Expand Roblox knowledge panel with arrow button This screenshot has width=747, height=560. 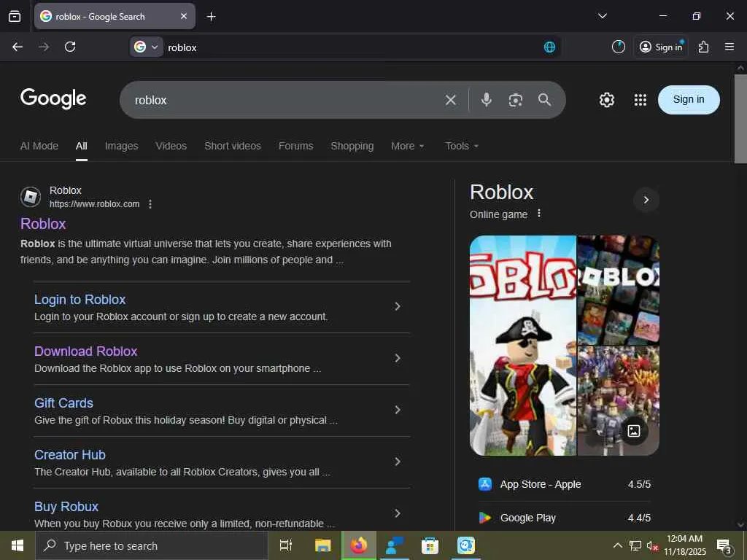646,200
